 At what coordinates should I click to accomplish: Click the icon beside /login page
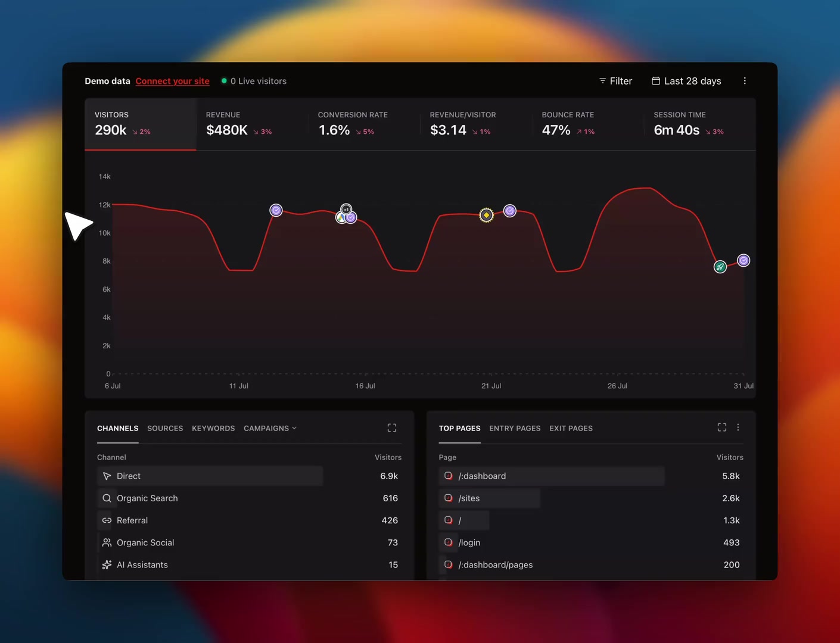(x=449, y=542)
